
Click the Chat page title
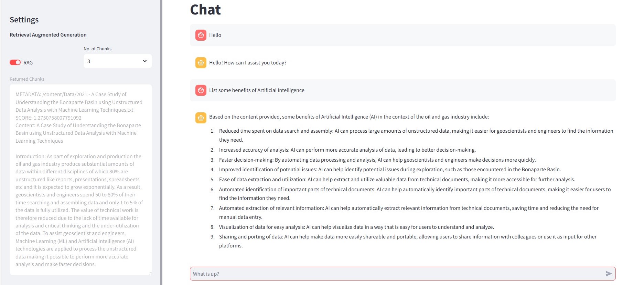pos(205,10)
